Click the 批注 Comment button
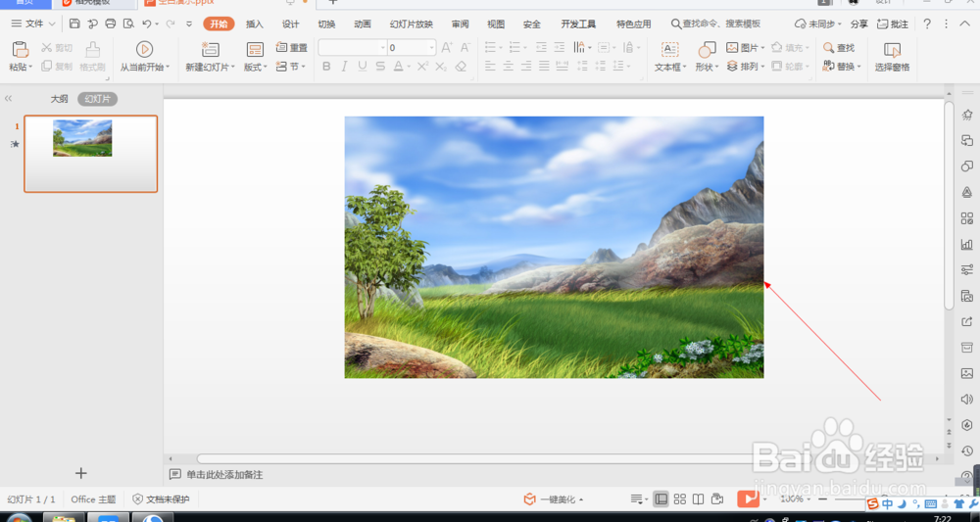 (893, 24)
